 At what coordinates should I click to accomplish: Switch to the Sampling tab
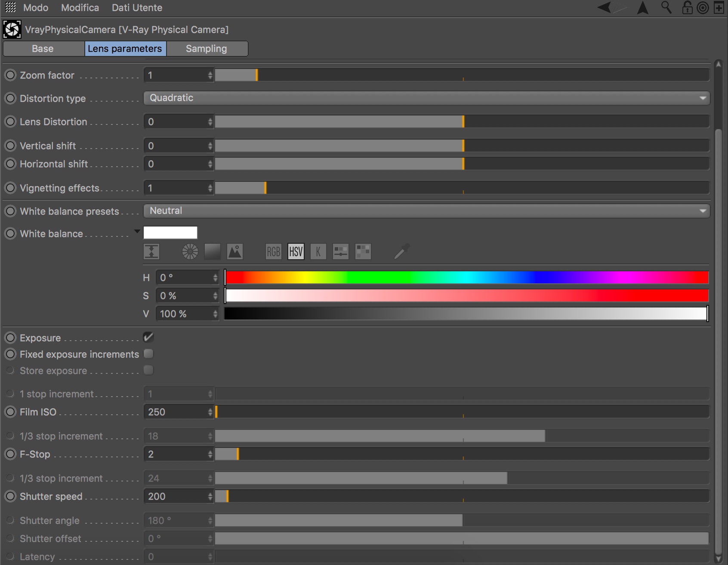coord(207,49)
